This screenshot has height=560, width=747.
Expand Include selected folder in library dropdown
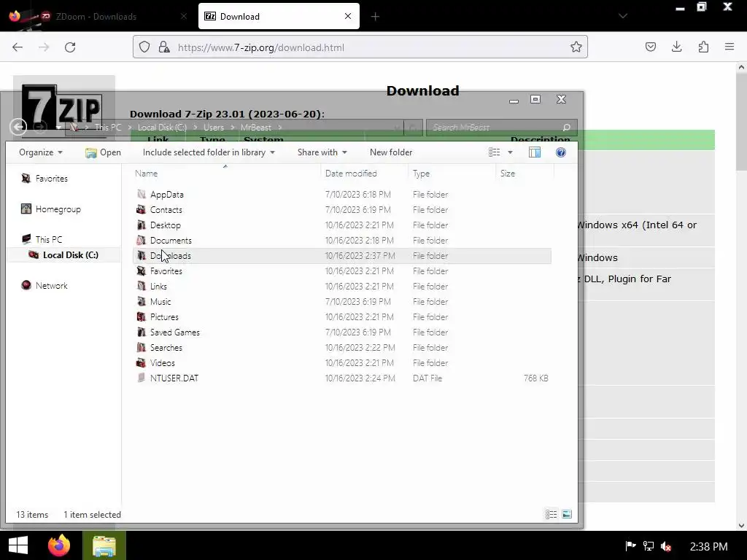click(x=209, y=152)
